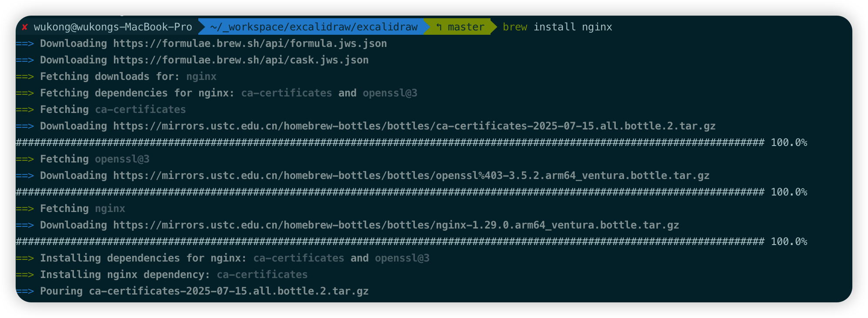868x318 pixels.
Task: Click green arrow before "Fetching openssl@3"
Action: (x=25, y=159)
